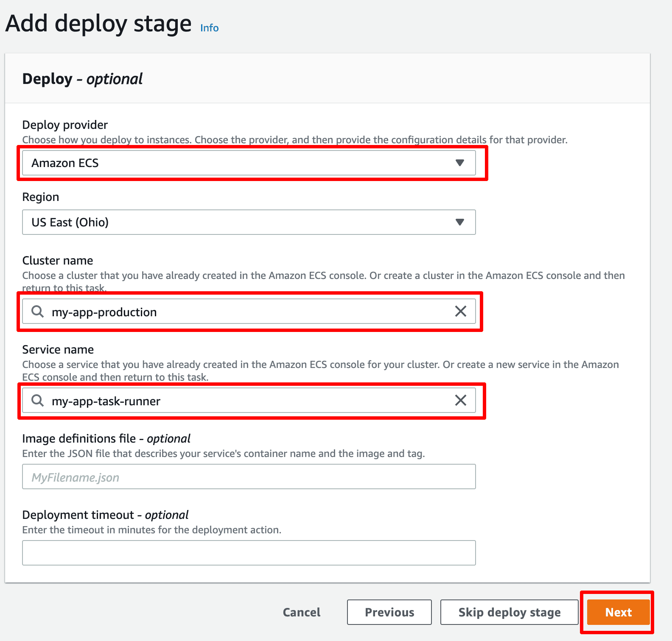Image resolution: width=672 pixels, height=641 pixels.
Task: Click the search icon in Cluster name field
Action: point(37,311)
